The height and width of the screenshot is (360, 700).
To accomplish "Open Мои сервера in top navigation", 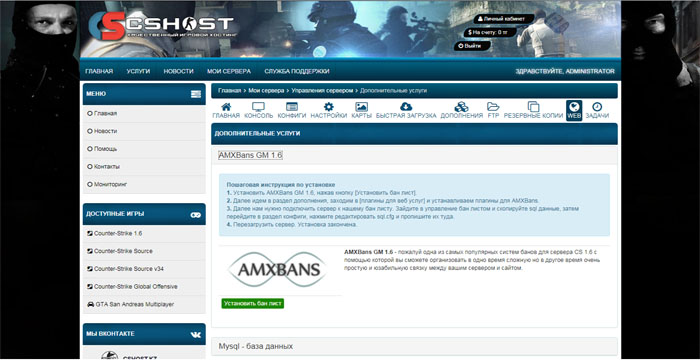I will (229, 71).
